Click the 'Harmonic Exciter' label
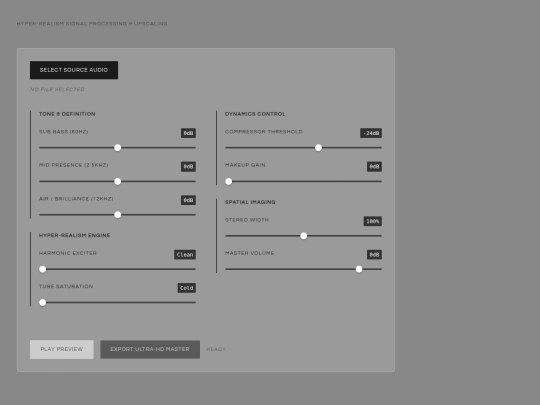This screenshot has height=405, width=540. 68,253
